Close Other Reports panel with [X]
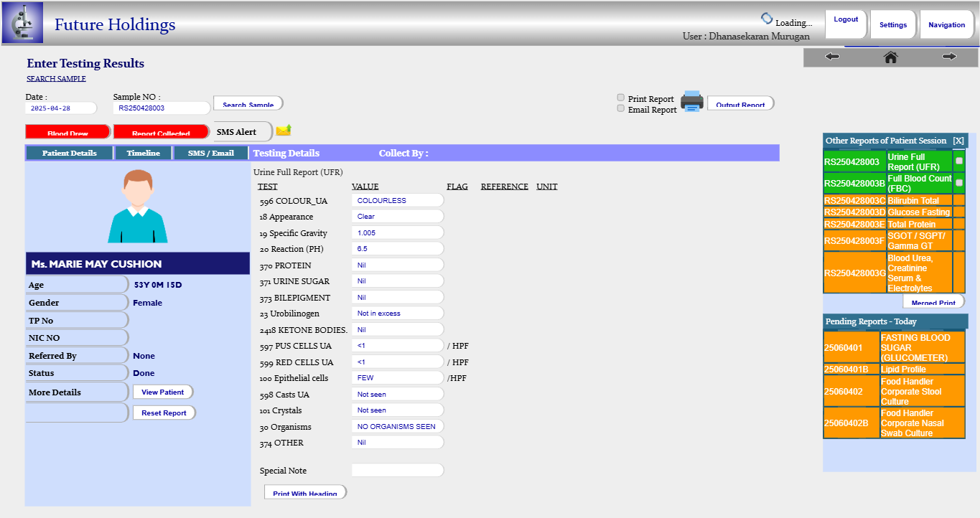 (x=958, y=141)
